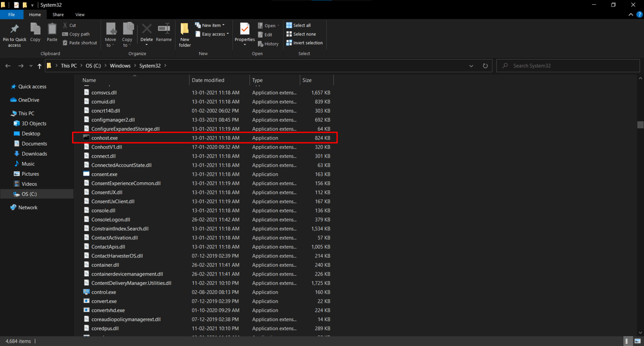644x346 pixels.
Task: Click Select all
Action: (x=298, y=25)
